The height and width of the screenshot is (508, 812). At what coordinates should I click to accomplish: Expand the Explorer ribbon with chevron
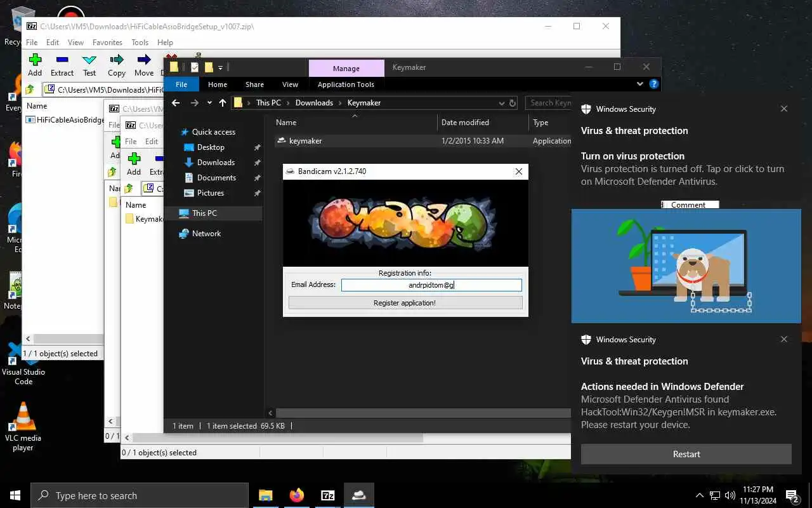tap(639, 84)
